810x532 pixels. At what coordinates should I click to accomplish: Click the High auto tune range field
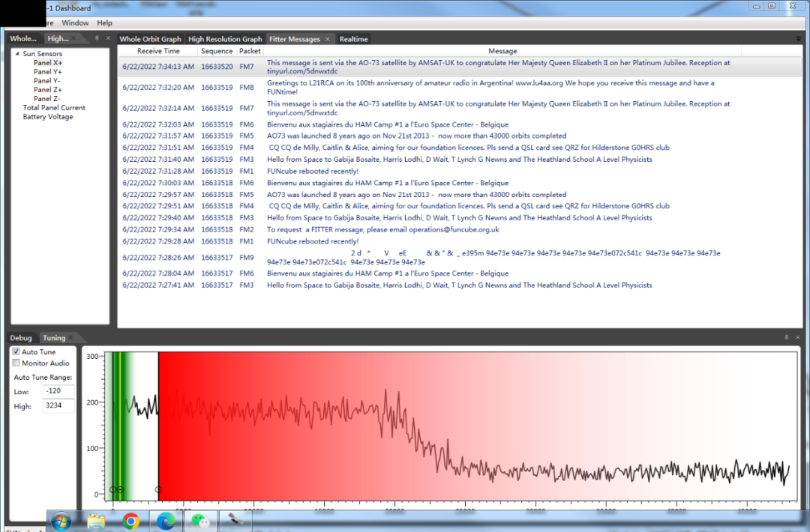pyautogui.click(x=58, y=405)
